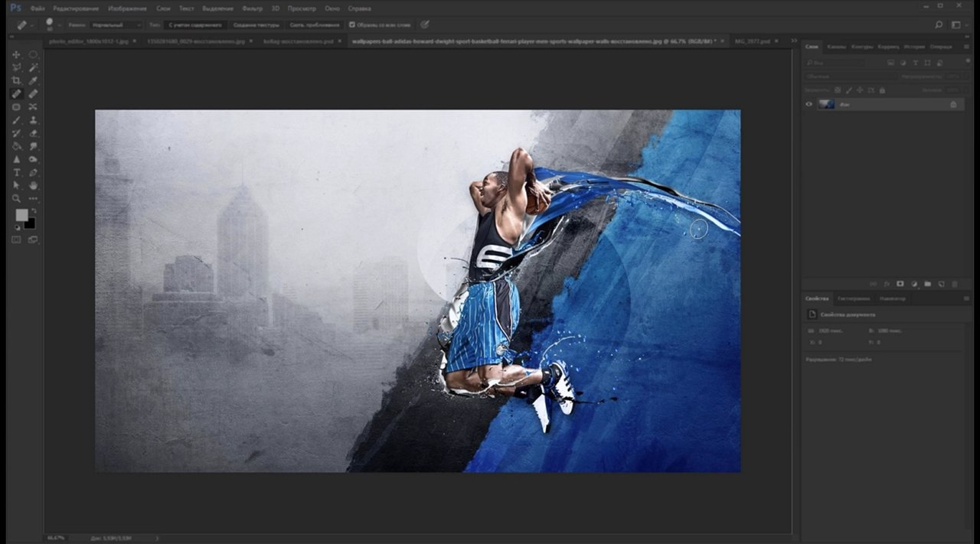Select the active Spot Healing Brush tool

click(x=16, y=93)
